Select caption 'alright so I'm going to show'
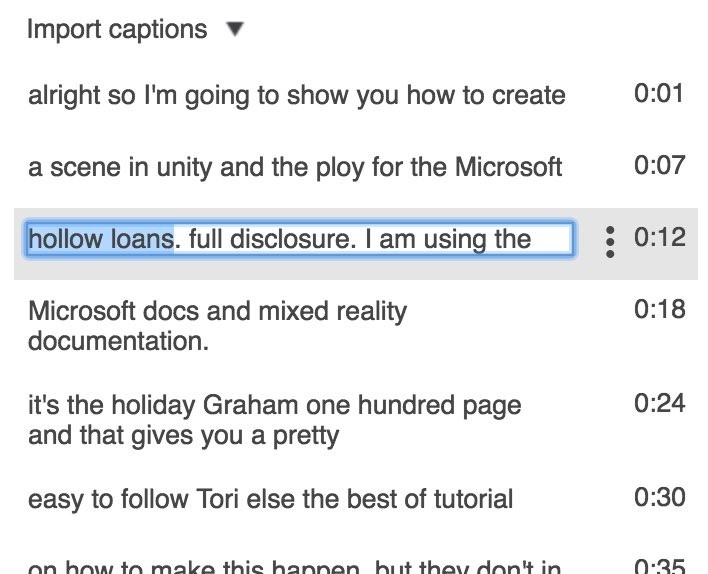This screenshot has height=574, width=708. coord(296,95)
